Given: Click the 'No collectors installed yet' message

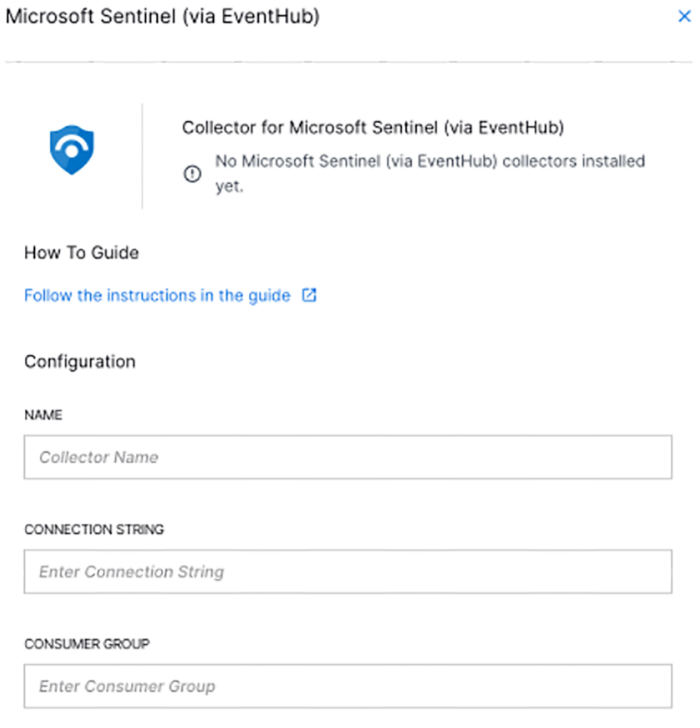Looking at the screenshot, I should 430,161.
